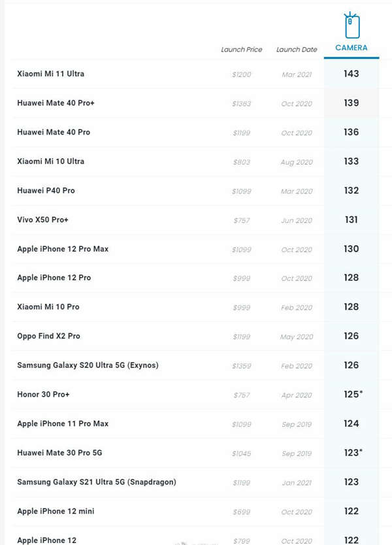Open the Huawei Mate 40 Pro link
Viewport: 392px width, 545px height.
[54, 132]
